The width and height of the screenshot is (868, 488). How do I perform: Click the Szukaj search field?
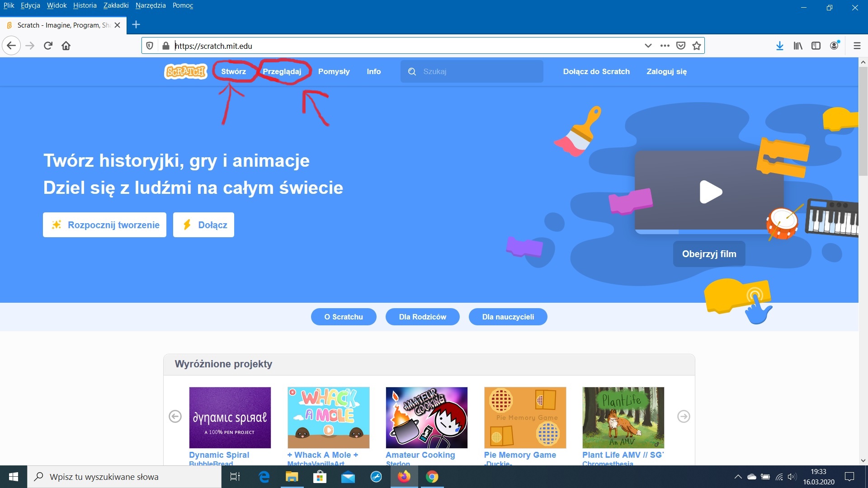(472, 71)
